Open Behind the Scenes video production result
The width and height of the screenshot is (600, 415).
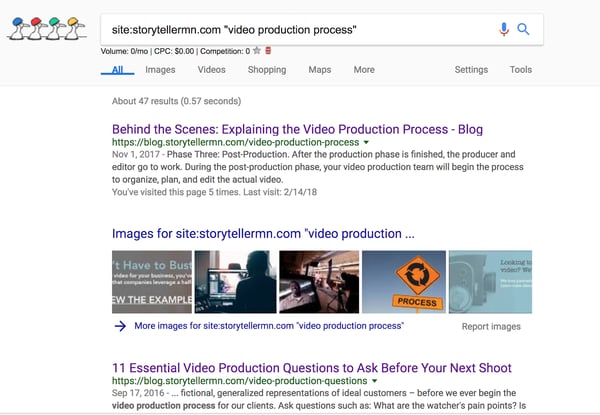click(x=297, y=129)
